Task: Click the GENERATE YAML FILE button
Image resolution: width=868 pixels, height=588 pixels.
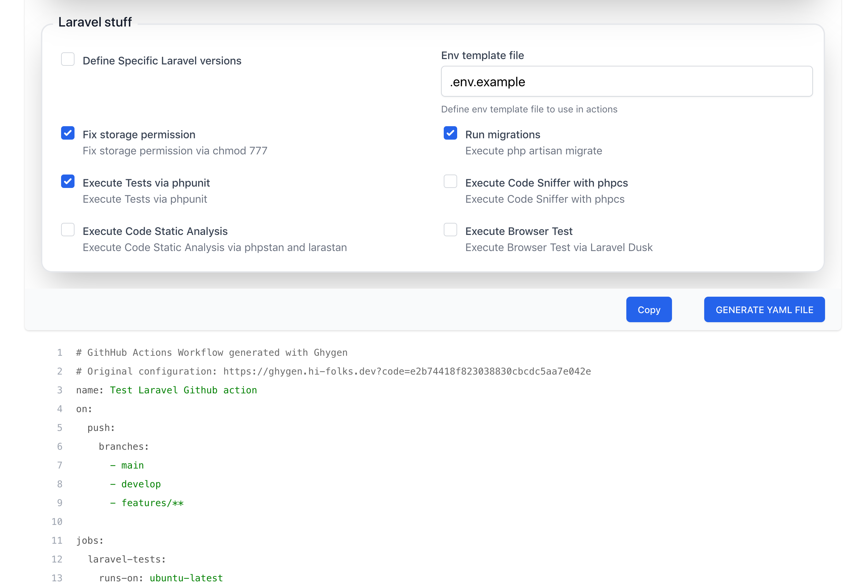Action: 765,310
